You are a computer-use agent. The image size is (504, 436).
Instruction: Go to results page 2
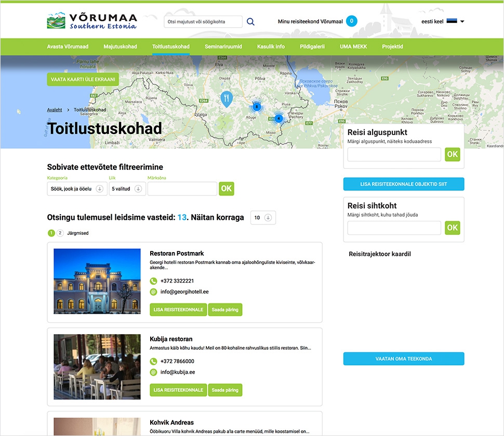[60, 233]
